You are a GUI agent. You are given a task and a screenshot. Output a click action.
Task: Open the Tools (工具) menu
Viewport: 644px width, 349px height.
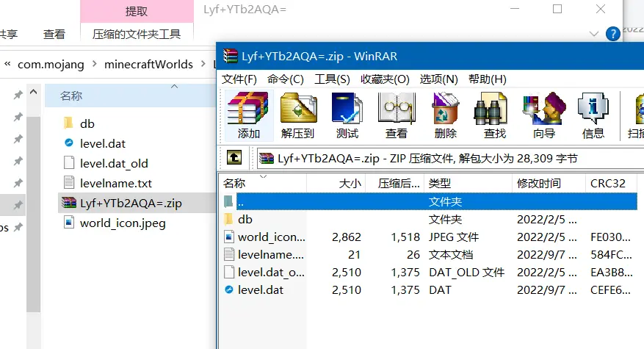[x=332, y=79]
